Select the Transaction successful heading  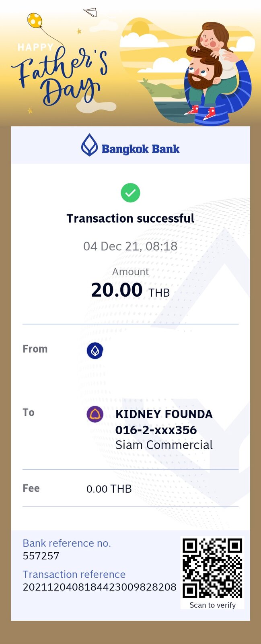coord(130,218)
